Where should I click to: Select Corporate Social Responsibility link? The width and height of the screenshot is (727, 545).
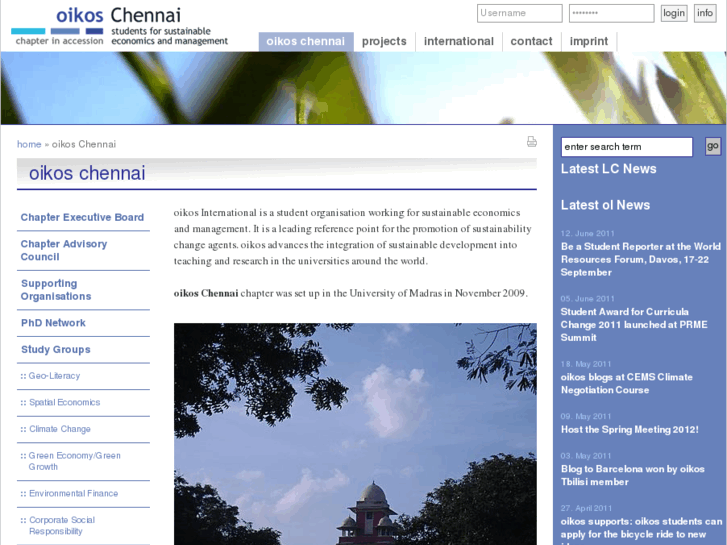click(62, 526)
